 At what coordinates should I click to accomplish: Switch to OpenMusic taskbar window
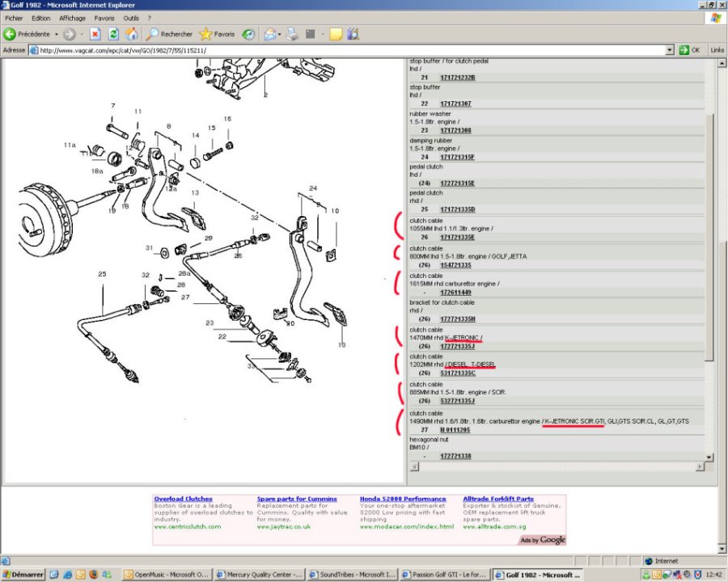point(167,575)
